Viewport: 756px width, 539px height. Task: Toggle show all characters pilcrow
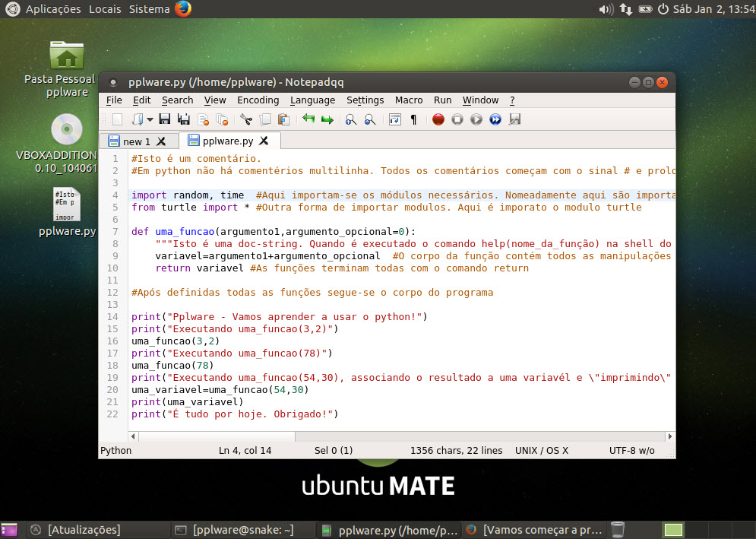[x=413, y=119]
